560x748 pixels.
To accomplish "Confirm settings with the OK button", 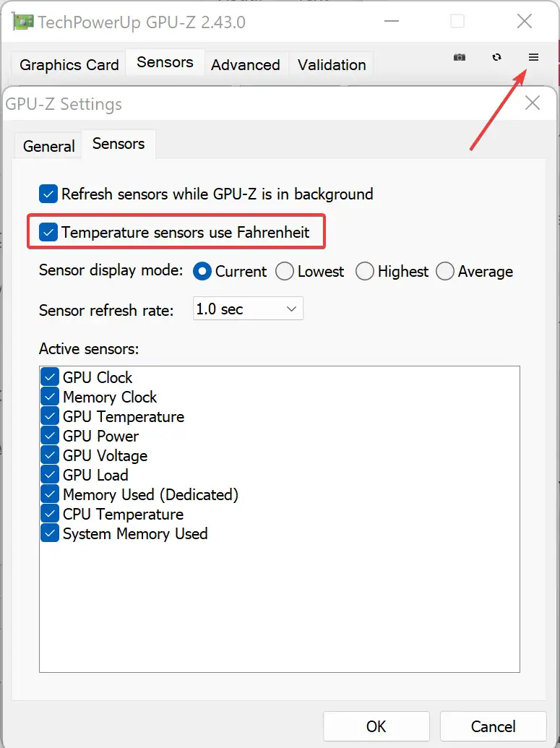I will click(x=376, y=726).
